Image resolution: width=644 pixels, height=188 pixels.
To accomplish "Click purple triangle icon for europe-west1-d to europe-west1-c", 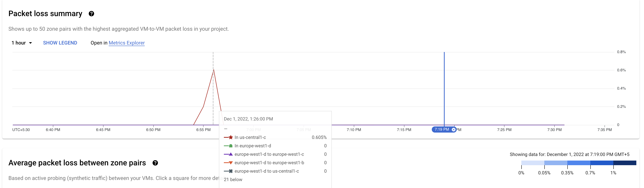I will [231, 154].
